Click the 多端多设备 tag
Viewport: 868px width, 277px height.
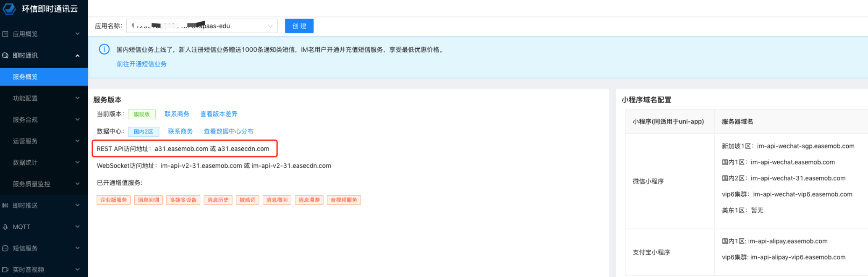[x=183, y=200]
